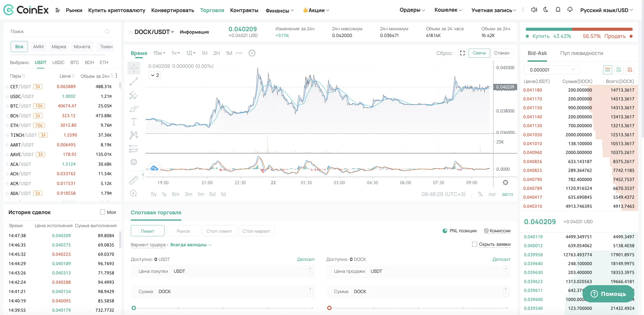Expand Всегда валидны order option dropdown
This screenshot has width=644, height=315.
coord(191,245)
